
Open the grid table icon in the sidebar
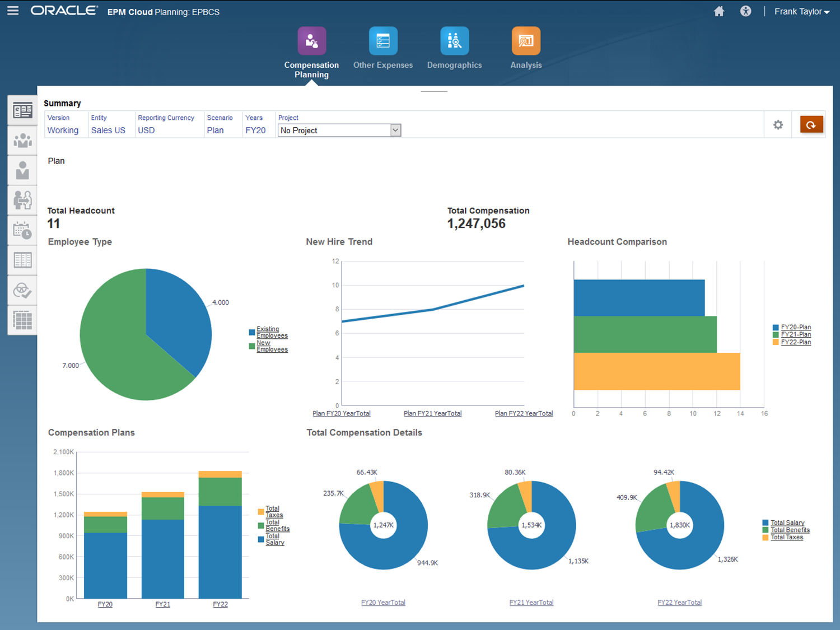[x=22, y=320]
